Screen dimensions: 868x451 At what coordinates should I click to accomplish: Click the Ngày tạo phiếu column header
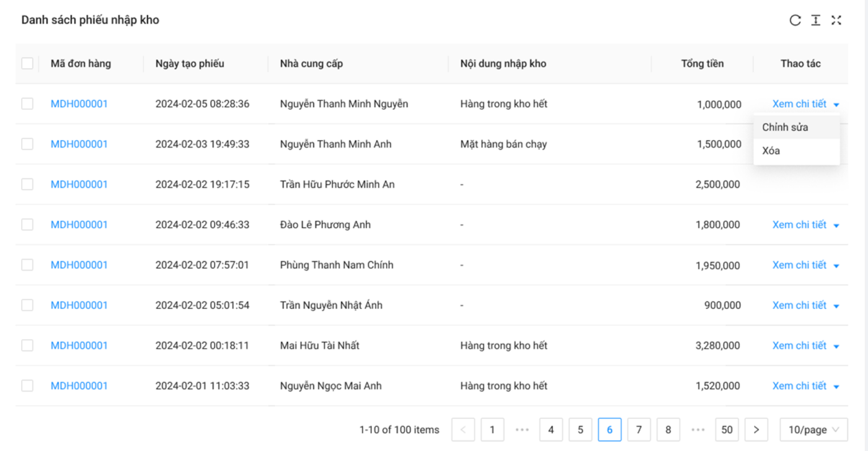(190, 63)
